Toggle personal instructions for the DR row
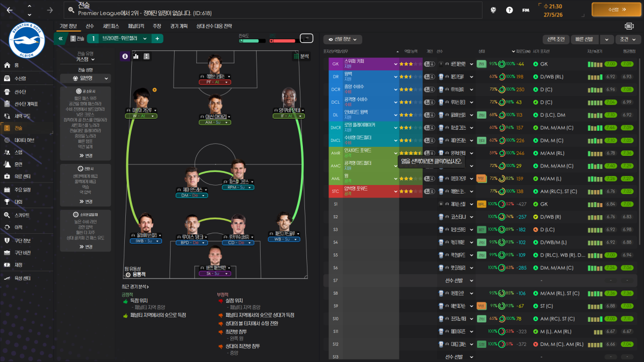The width and height of the screenshot is (644, 362). pyautogui.click(x=429, y=77)
